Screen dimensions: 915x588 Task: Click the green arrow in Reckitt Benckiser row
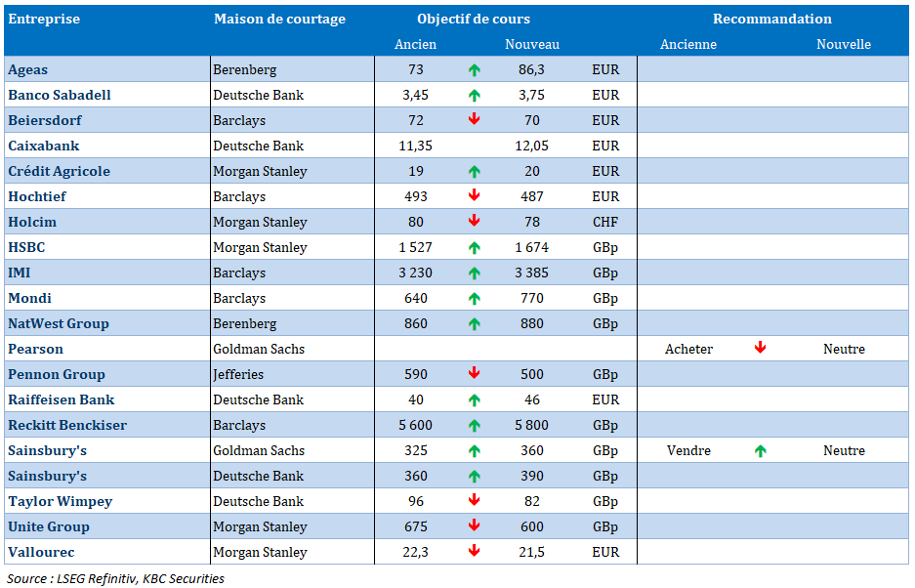pos(474,426)
